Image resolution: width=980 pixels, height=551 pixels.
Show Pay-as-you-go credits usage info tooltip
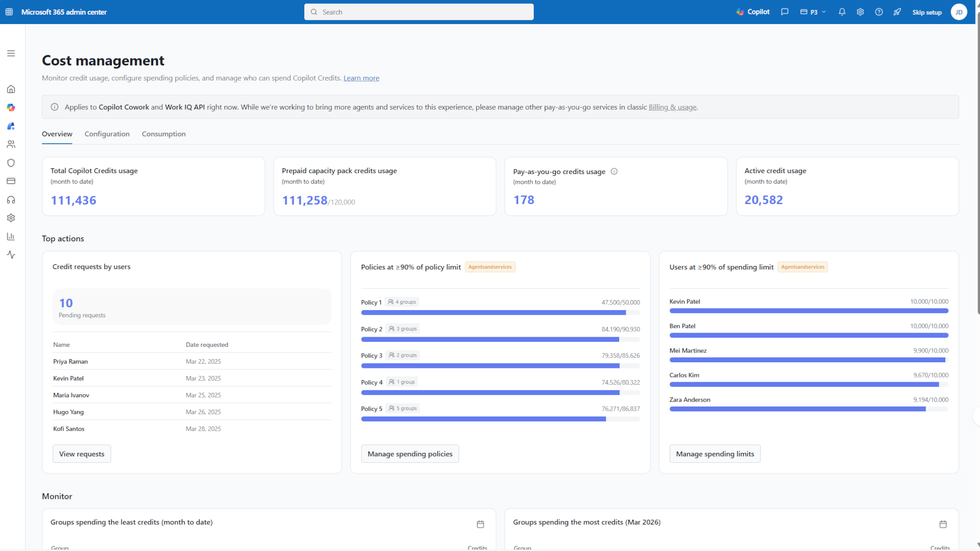pos(614,171)
